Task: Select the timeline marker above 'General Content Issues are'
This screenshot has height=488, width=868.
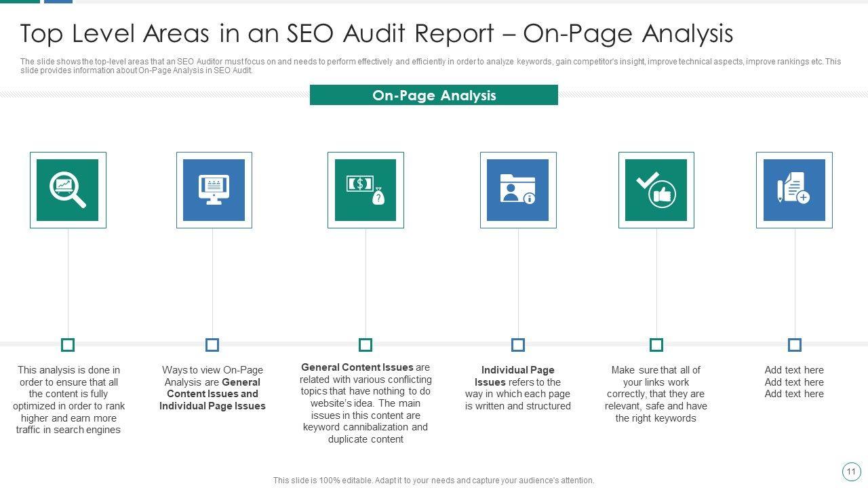Action: (366, 345)
